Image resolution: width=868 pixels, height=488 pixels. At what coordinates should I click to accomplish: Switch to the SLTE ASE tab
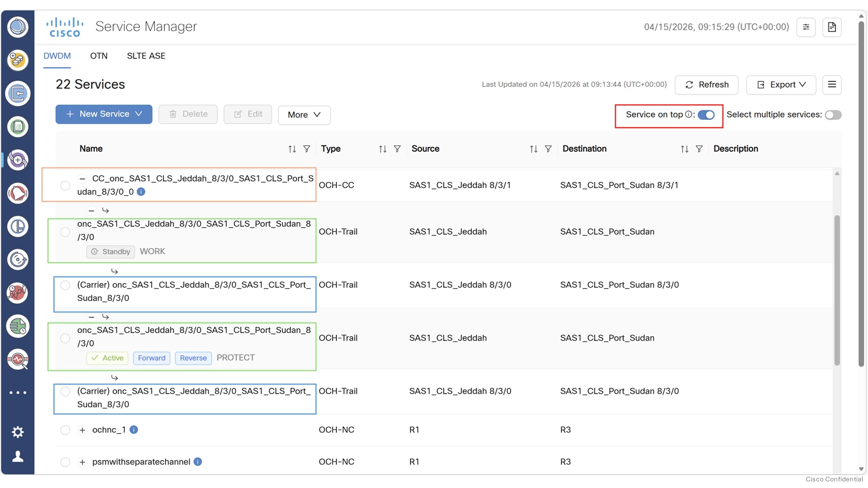pyautogui.click(x=145, y=56)
